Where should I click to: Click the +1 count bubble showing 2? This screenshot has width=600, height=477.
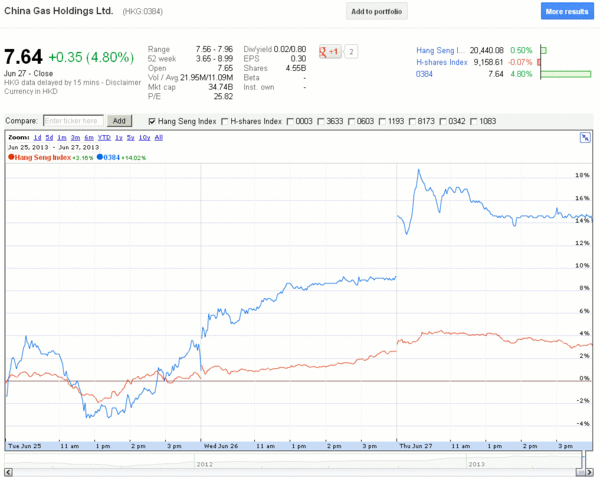[351, 52]
